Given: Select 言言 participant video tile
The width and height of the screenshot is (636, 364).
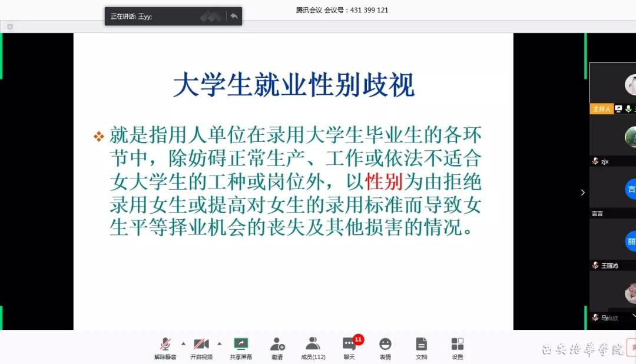Looking at the screenshot, I should click(613, 191).
